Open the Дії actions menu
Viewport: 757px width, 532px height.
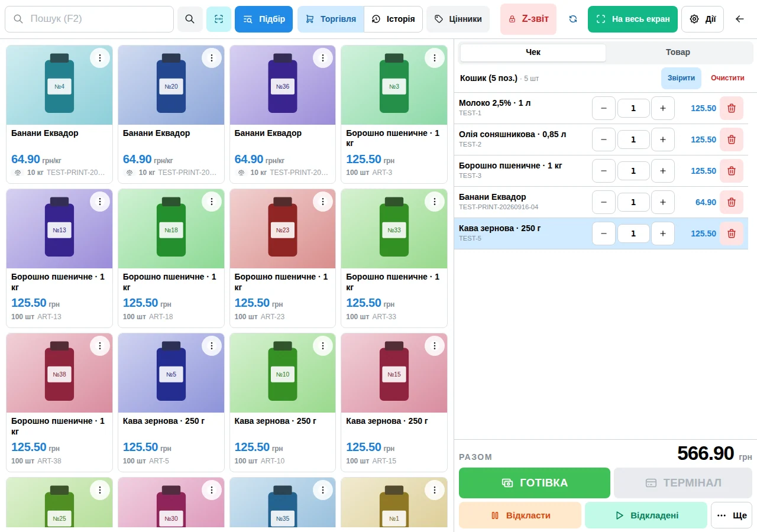[703, 19]
